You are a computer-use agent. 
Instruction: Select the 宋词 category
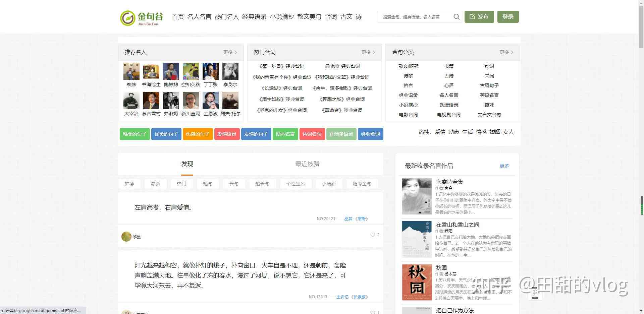pyautogui.click(x=489, y=76)
